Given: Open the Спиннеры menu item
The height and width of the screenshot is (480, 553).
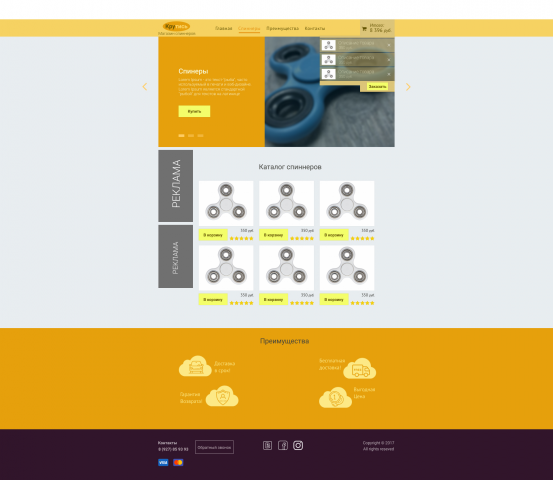Looking at the screenshot, I should [249, 28].
